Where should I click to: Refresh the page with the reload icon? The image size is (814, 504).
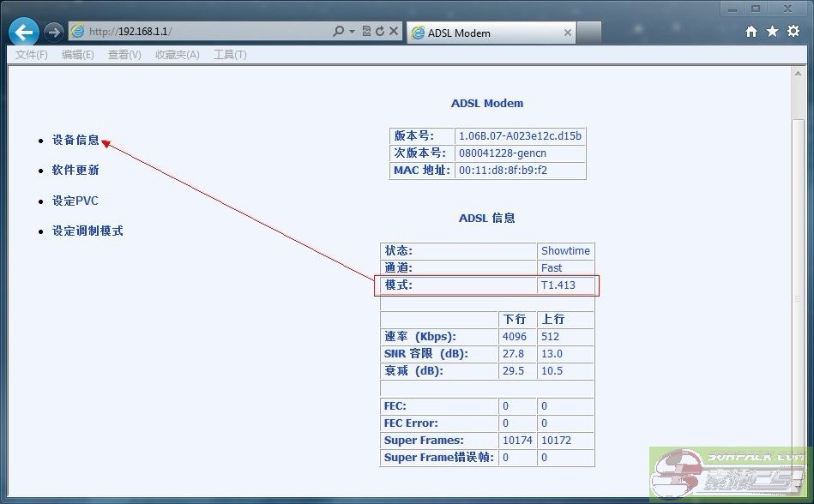coord(379,32)
